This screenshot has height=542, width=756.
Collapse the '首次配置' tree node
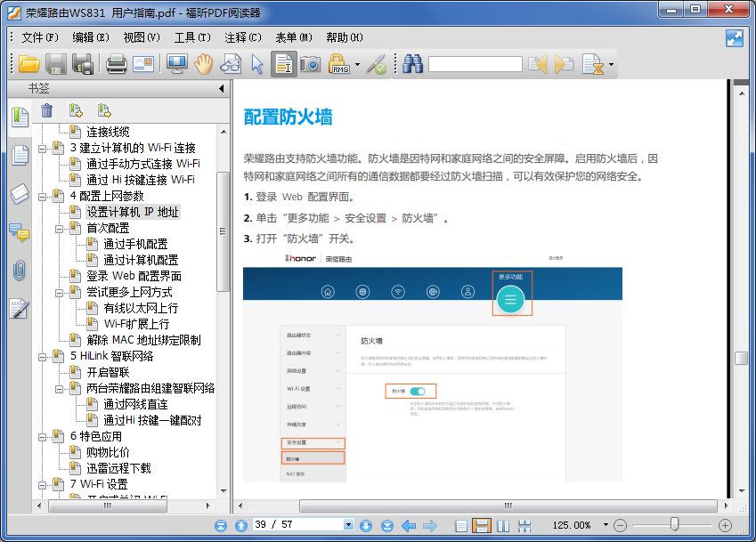(59, 229)
